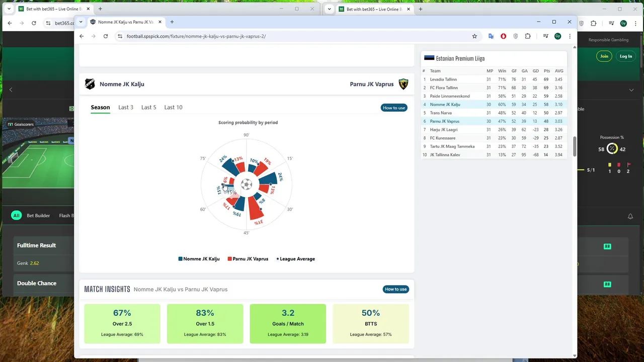Open tab search dropdown in right bet365 window
The width and height of the screenshot is (644, 362).
click(x=329, y=9)
